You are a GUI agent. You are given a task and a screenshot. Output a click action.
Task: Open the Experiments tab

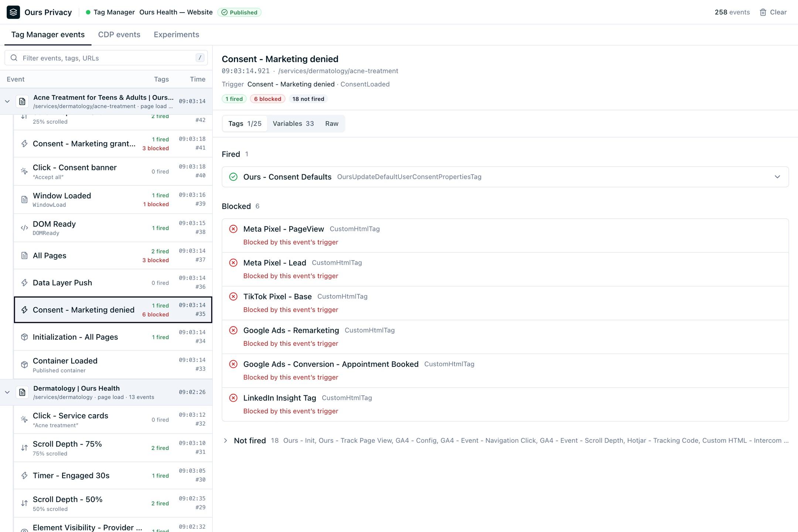(x=176, y=35)
